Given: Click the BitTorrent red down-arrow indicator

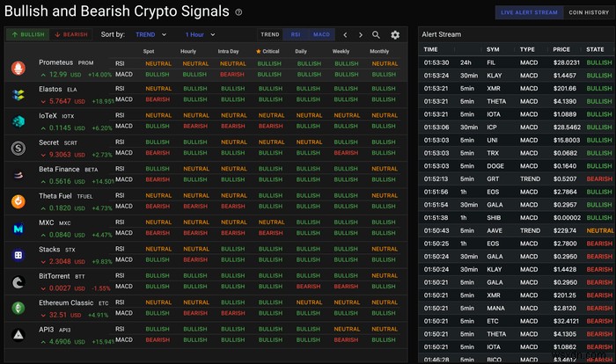Looking at the screenshot, I should pos(43,288).
